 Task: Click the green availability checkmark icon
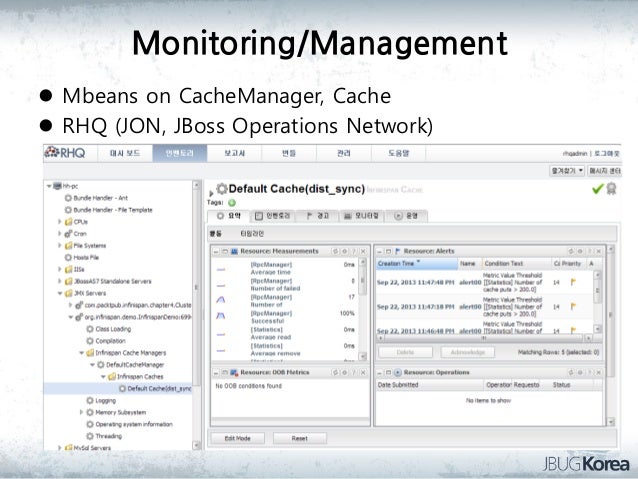(x=597, y=189)
